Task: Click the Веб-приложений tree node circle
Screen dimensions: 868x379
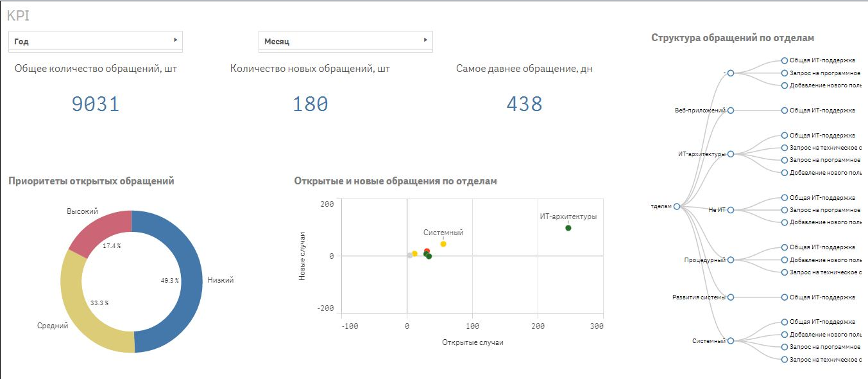Action: 731,110
